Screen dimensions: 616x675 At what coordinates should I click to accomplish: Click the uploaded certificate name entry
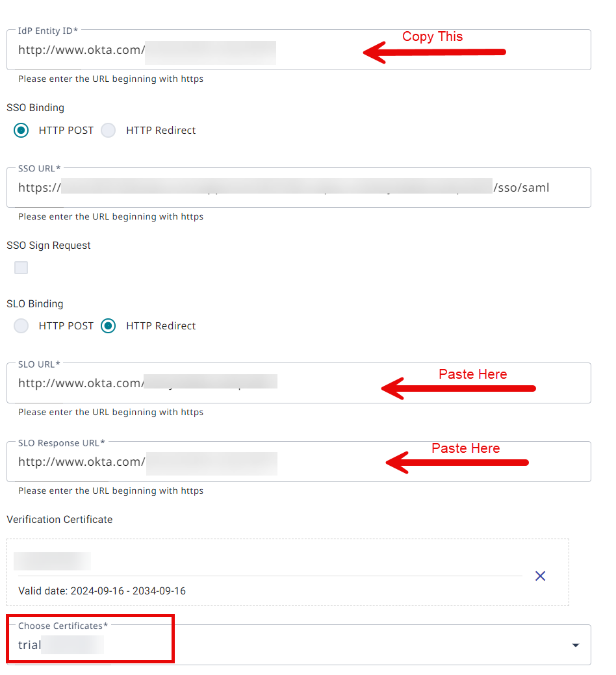coord(52,561)
